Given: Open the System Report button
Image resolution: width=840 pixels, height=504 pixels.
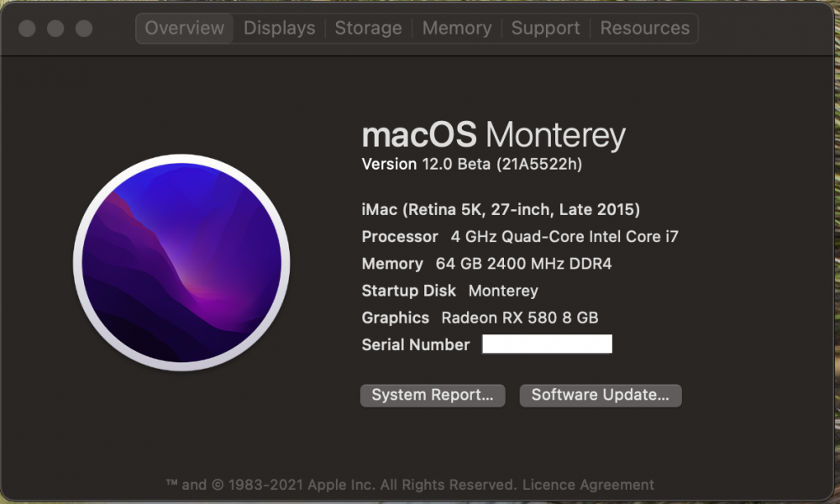Looking at the screenshot, I should 433,396.
